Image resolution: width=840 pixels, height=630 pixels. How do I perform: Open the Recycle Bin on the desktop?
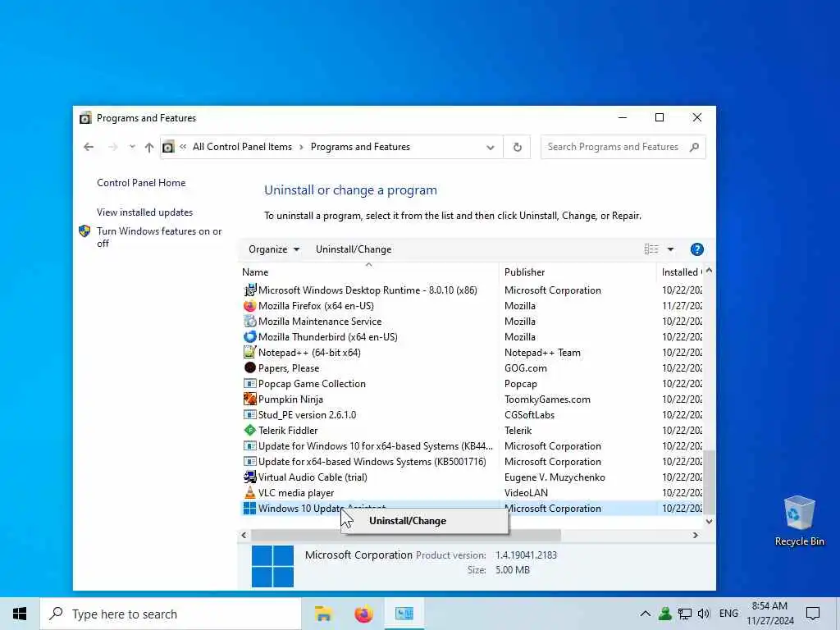[799, 521]
